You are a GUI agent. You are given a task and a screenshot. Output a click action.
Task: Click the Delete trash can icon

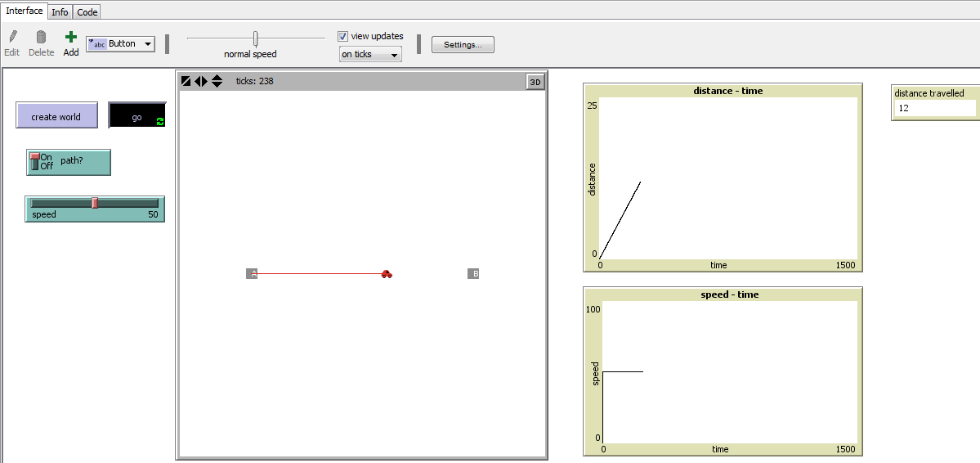41,38
